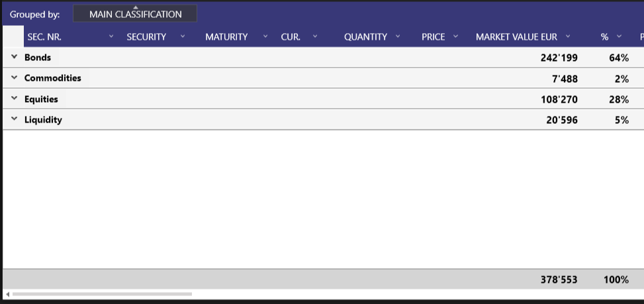Click the scrollbar left arrow
This screenshot has height=304, width=644.
(7, 294)
